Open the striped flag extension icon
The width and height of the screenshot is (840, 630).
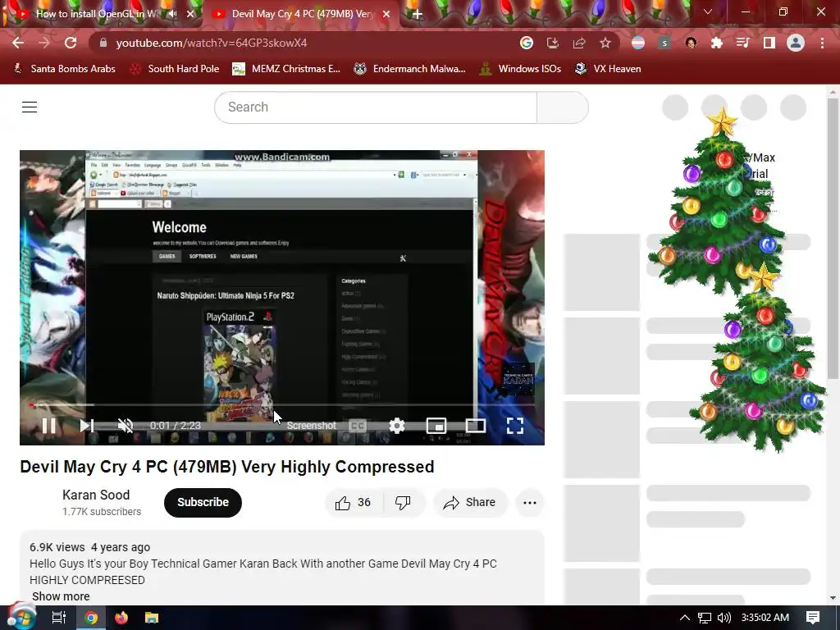pyautogui.click(x=638, y=43)
